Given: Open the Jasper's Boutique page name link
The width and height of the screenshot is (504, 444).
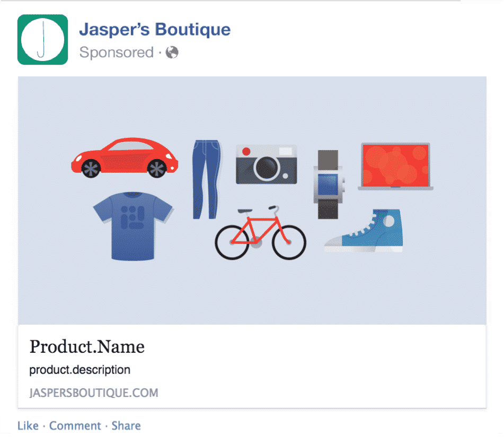Looking at the screenshot, I should (x=155, y=30).
